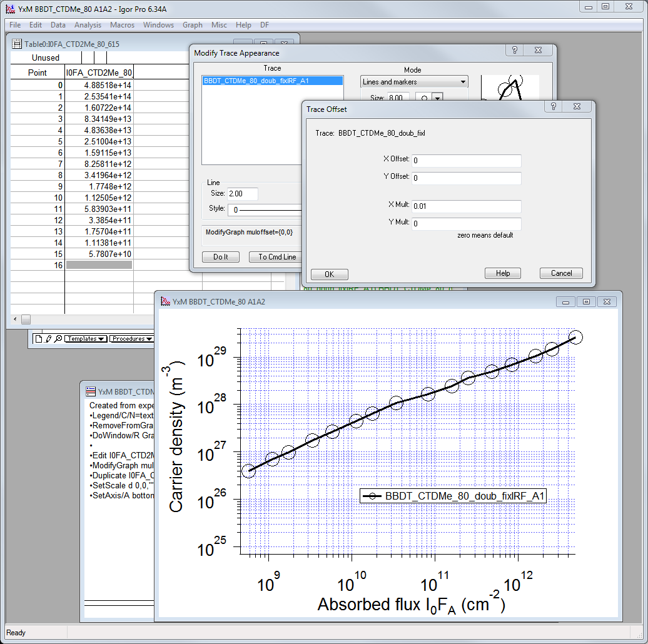Click the graph icon on YxM BBDT_CTDMe_80 window
Screen dimensions: 648x644
(165, 301)
